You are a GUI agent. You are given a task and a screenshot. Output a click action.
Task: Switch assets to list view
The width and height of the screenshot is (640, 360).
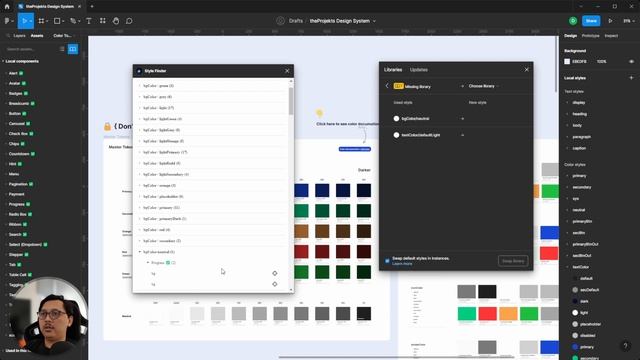62,49
